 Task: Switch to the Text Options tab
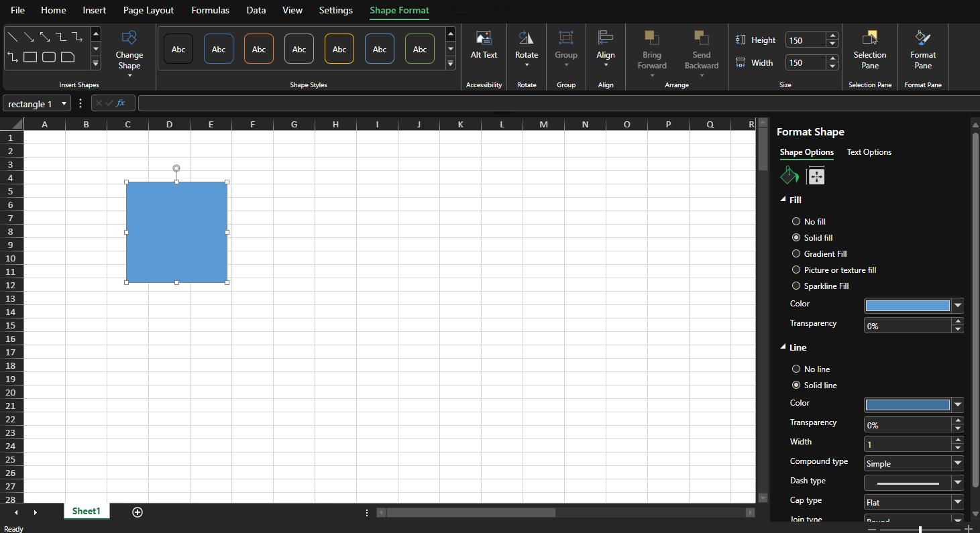pyautogui.click(x=869, y=152)
